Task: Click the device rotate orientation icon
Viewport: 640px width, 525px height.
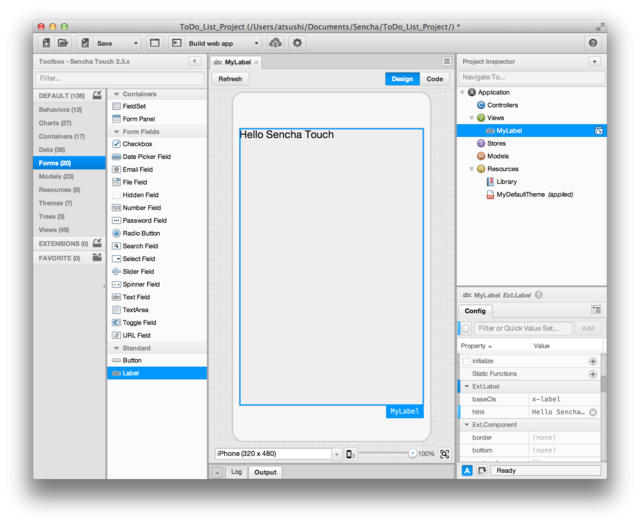Action: (x=350, y=454)
